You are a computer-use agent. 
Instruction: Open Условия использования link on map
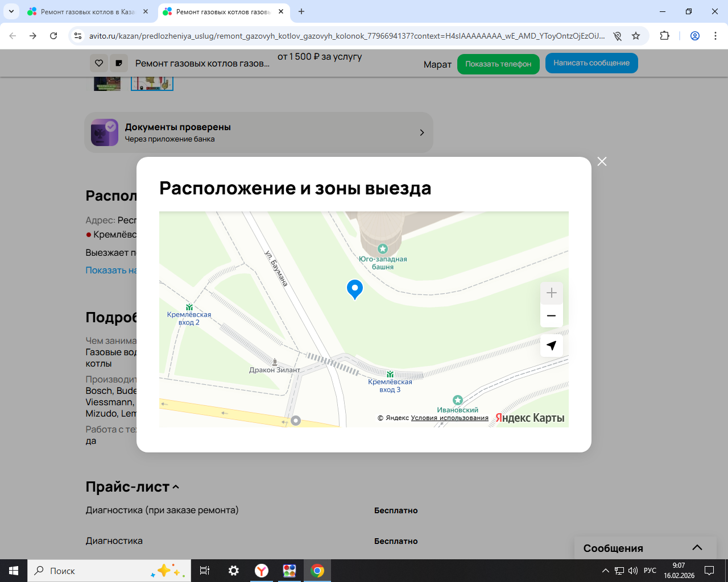pyautogui.click(x=449, y=418)
